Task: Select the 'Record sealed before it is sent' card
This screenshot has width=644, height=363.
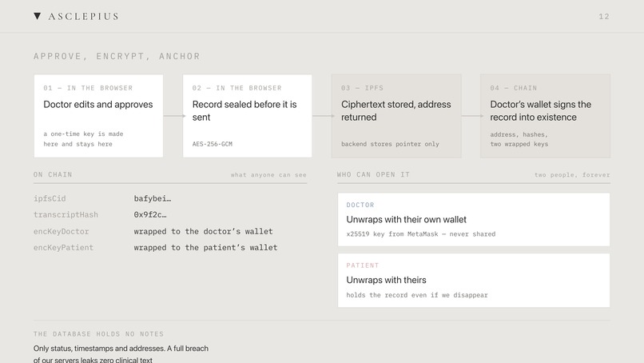Action: 247,116
